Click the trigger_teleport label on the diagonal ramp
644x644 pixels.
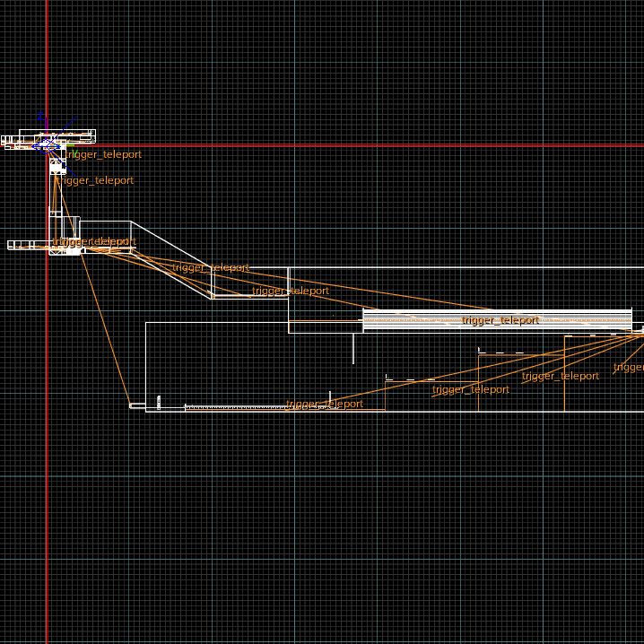point(210,267)
